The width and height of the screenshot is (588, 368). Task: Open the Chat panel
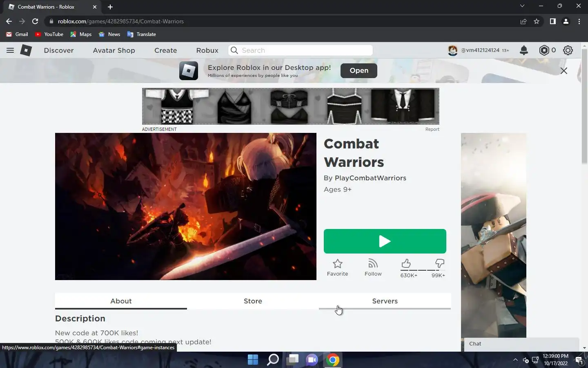(521, 344)
